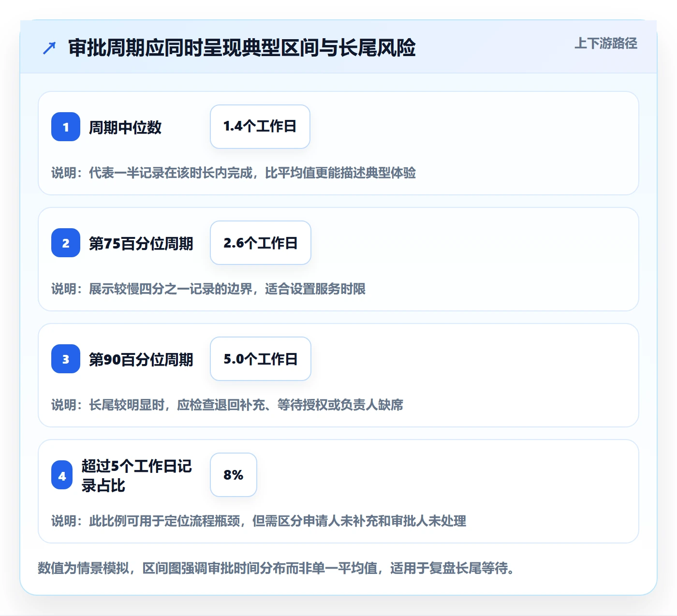Click the 超过5个工作日记录占比 label
677x616 pixels.
click(137, 475)
